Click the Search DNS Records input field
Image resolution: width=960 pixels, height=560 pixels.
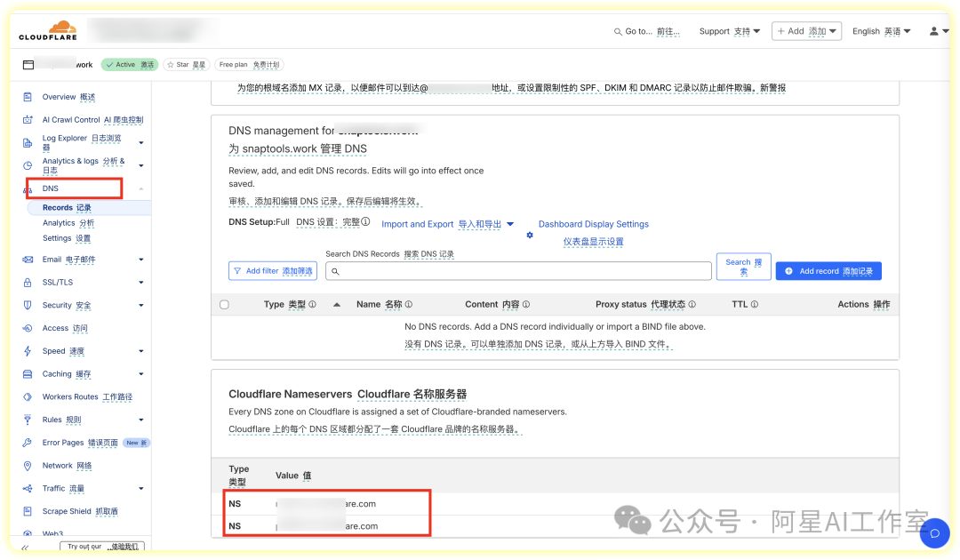pos(520,271)
